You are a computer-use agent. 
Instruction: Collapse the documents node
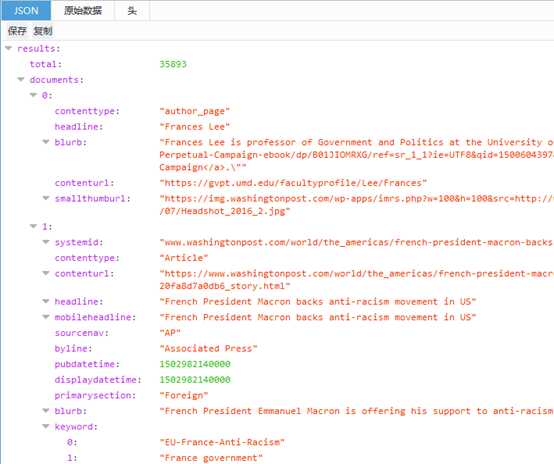click(21, 80)
